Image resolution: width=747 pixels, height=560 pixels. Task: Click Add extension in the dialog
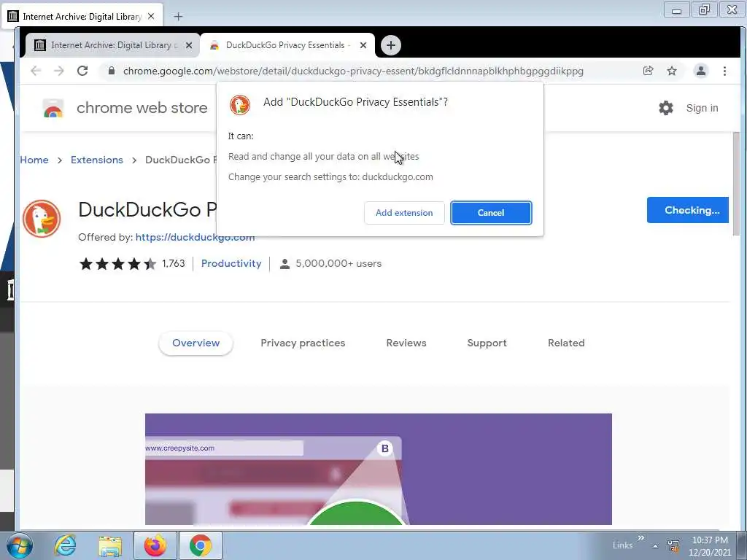tap(404, 213)
